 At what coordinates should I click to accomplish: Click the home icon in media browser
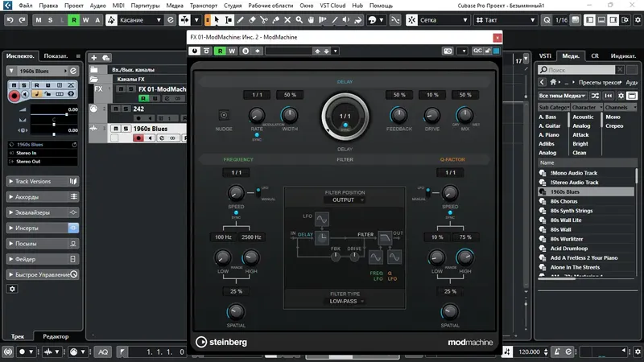point(553,82)
